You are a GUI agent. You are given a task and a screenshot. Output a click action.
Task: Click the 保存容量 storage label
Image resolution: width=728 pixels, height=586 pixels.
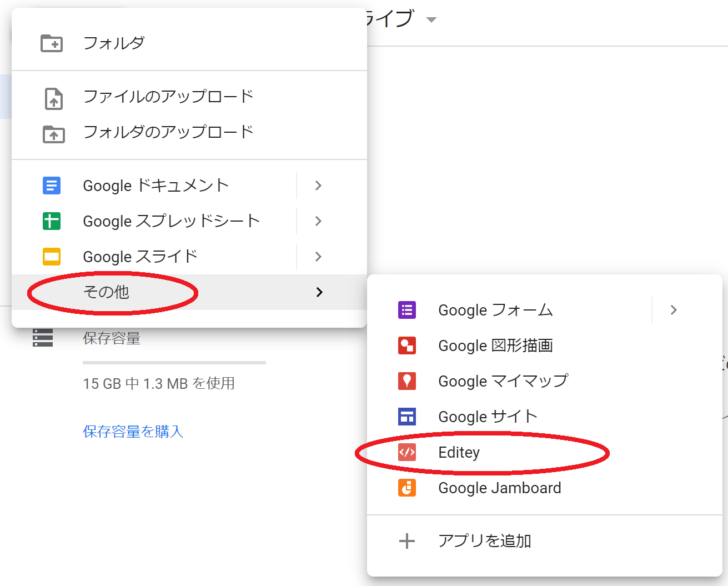click(112, 338)
